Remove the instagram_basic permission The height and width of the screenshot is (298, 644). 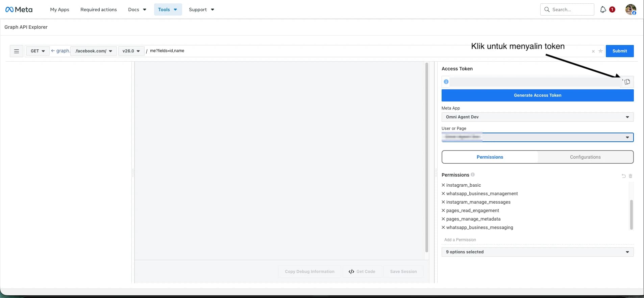443,185
